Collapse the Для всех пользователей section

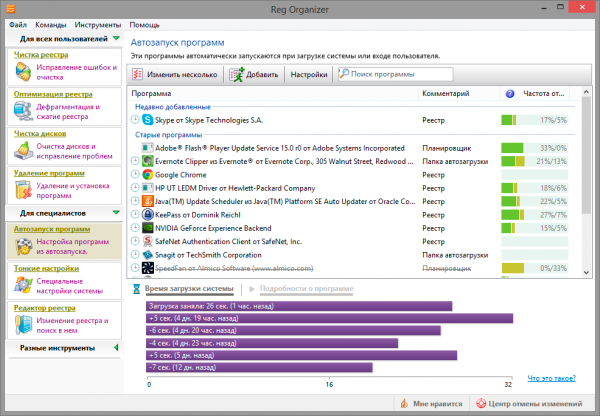[x=116, y=39]
